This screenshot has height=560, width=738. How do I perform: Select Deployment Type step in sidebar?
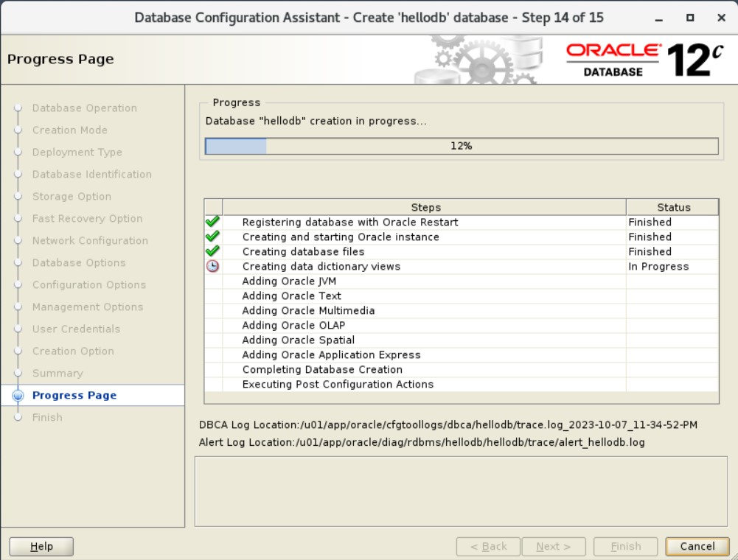pyautogui.click(x=77, y=152)
